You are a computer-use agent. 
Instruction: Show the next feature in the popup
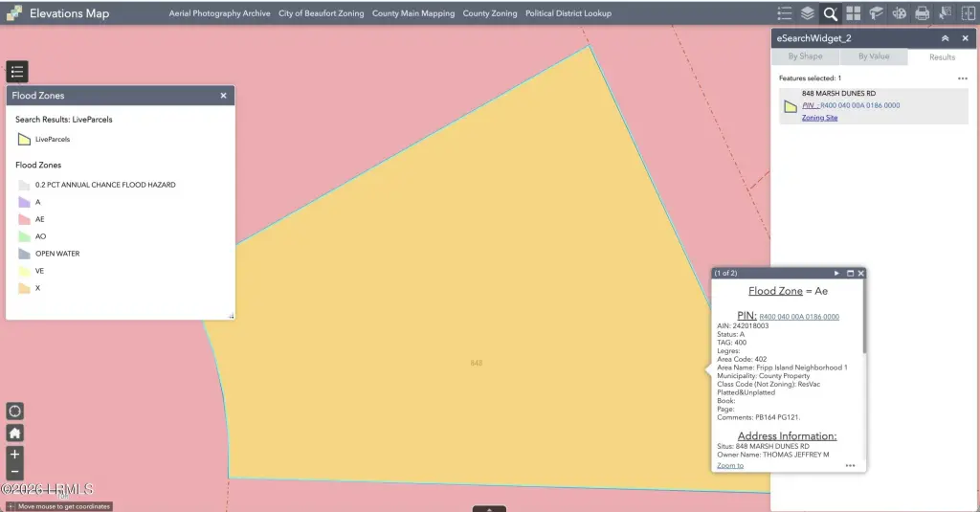point(836,274)
